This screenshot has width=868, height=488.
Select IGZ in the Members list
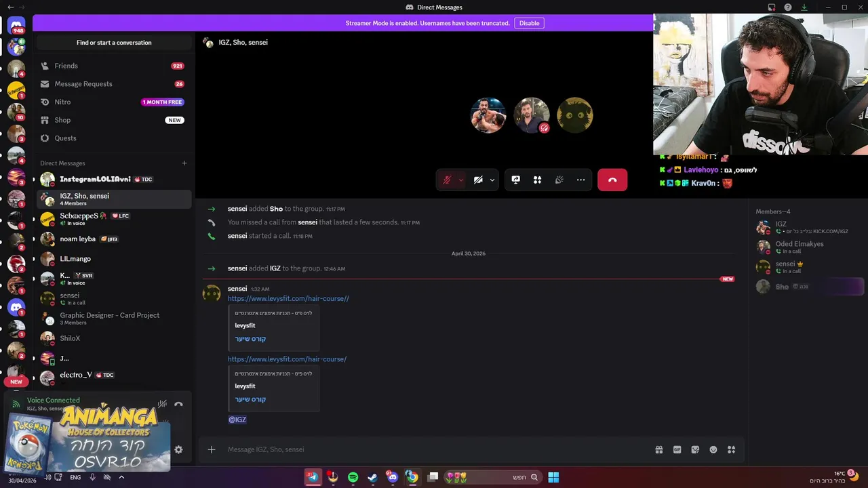click(x=809, y=227)
